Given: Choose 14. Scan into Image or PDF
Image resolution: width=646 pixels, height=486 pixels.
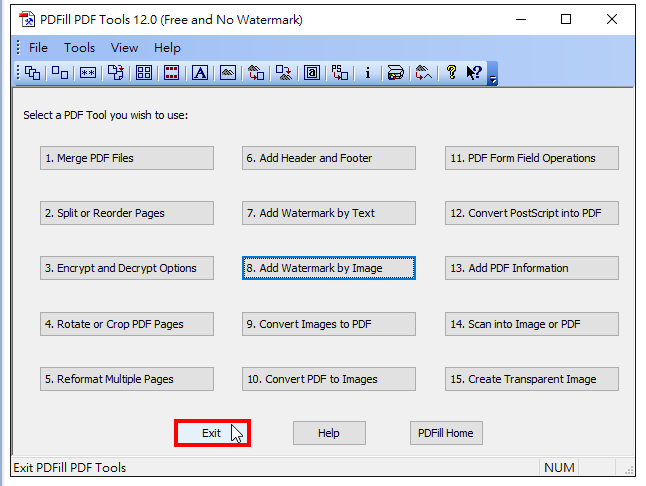Looking at the screenshot, I should click(532, 324).
